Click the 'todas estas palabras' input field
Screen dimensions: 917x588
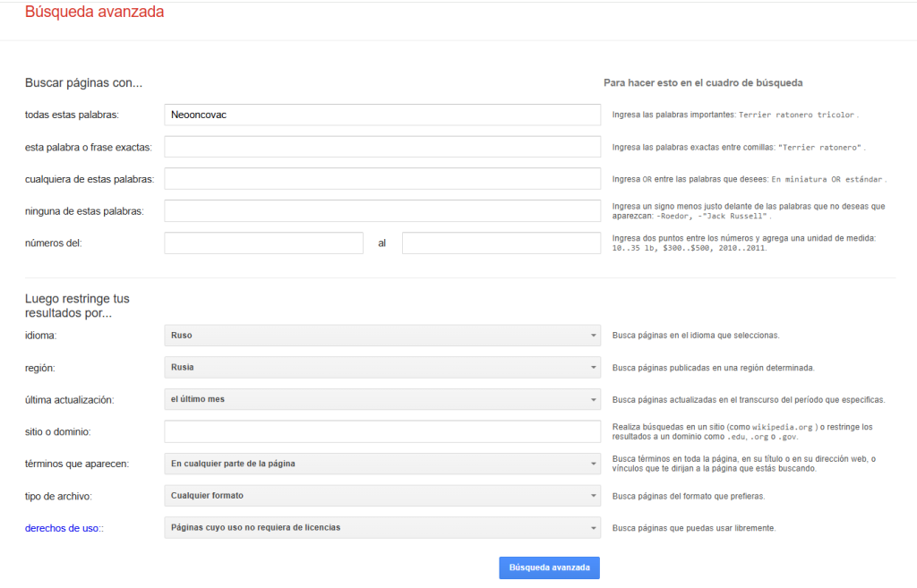(x=382, y=115)
